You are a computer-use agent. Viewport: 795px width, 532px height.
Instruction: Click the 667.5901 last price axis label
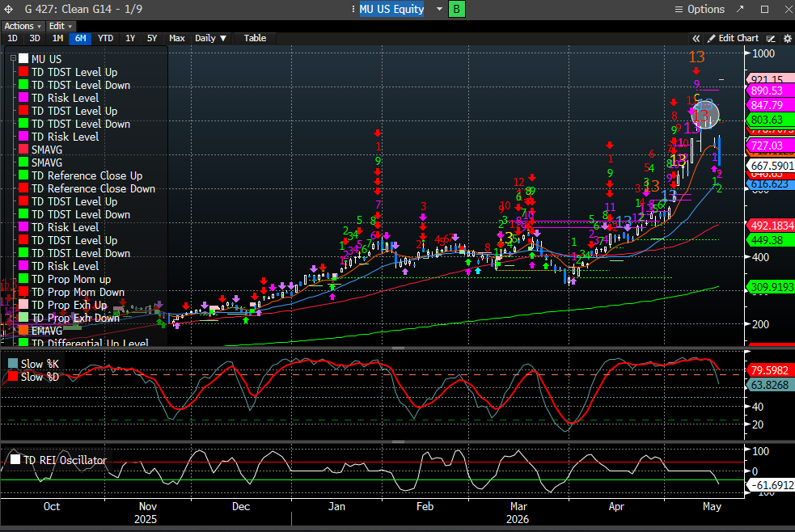click(x=772, y=166)
